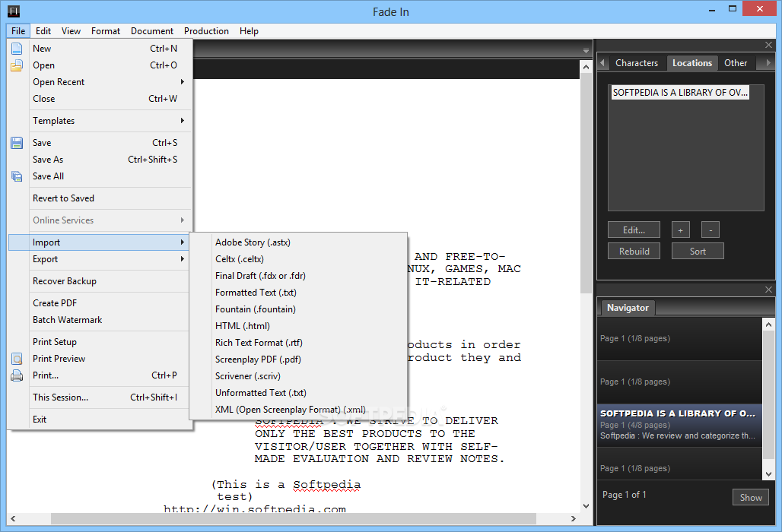Viewport: 782px width, 532px height.
Task: Click the Edit... button in Locations
Action: point(634,230)
